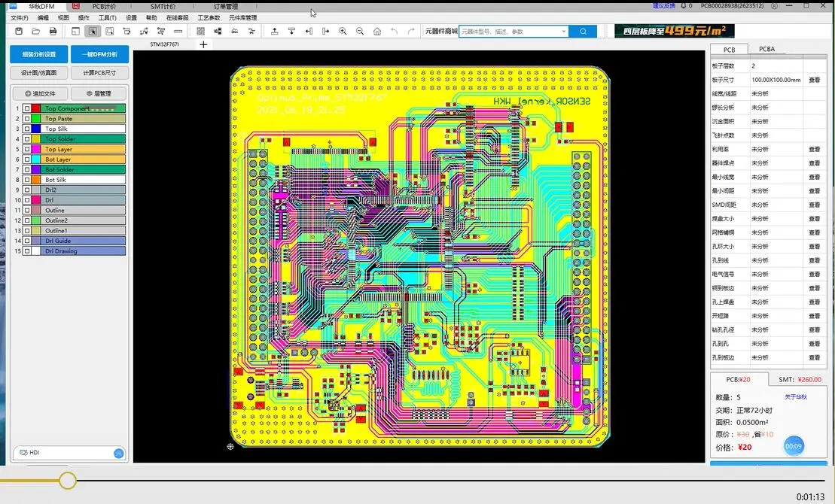The image size is (835, 504).
Task: Click the home view icon in toolbar
Action: point(377,32)
